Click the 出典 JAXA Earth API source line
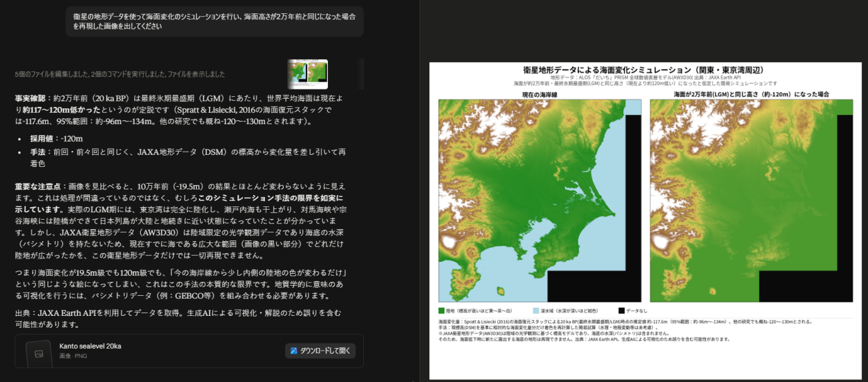Image resolution: width=868 pixels, height=382 pixels. click(x=178, y=318)
